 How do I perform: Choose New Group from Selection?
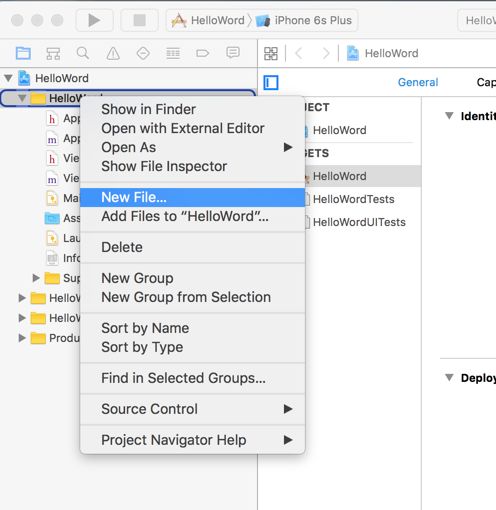click(192, 297)
